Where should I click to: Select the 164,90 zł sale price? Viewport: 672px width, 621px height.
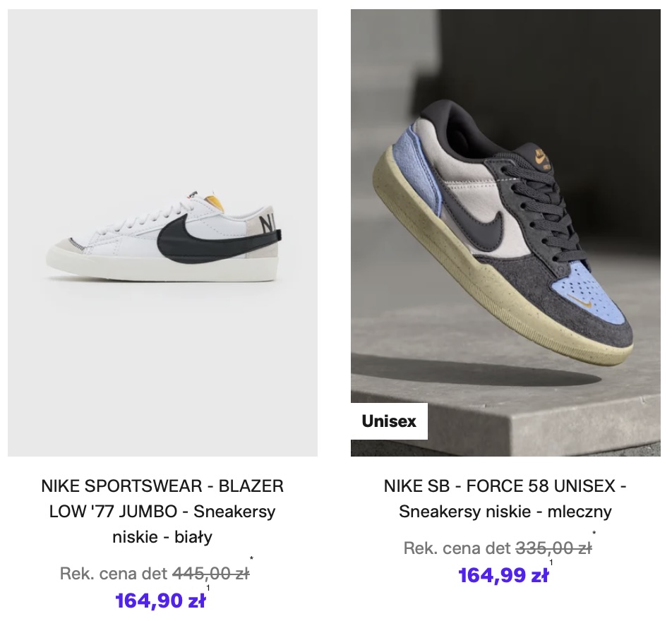[160, 601]
